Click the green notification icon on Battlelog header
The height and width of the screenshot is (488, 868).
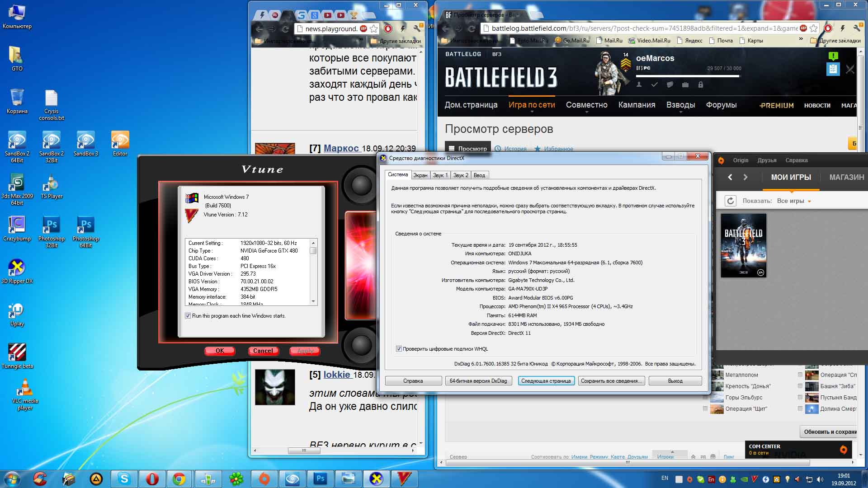[833, 56]
